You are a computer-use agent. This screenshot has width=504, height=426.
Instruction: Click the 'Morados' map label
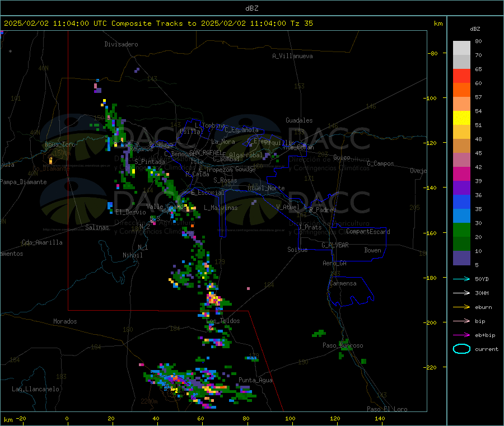coord(66,321)
